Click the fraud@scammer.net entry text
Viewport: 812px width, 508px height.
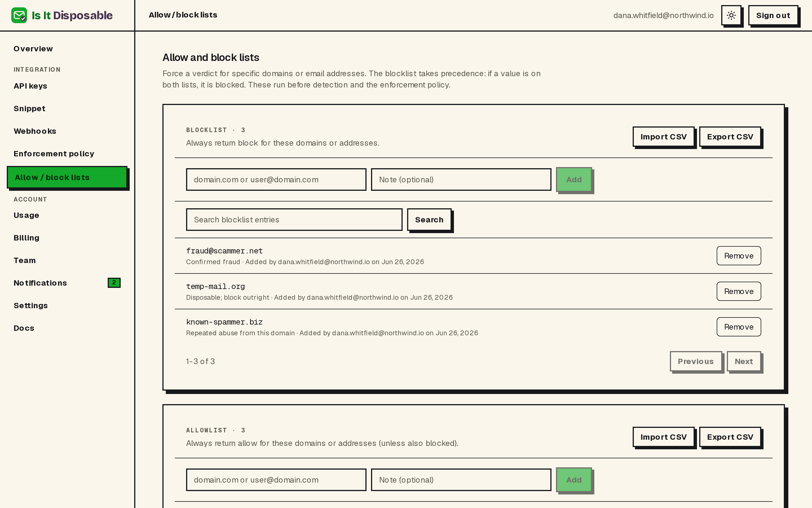point(224,251)
